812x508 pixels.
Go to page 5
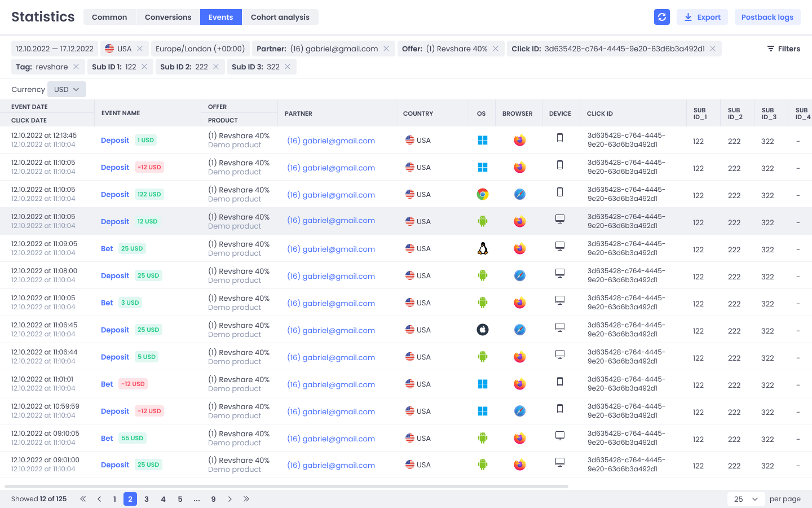(180, 499)
